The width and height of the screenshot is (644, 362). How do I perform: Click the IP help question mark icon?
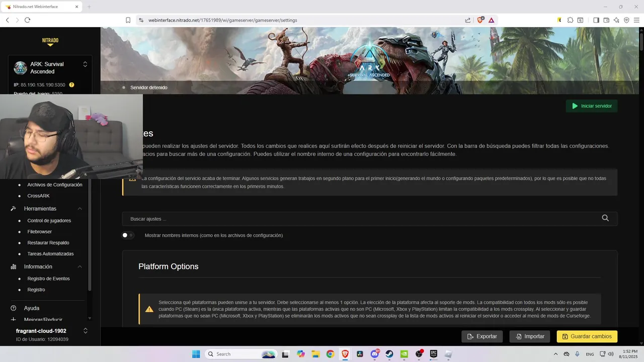click(72, 85)
